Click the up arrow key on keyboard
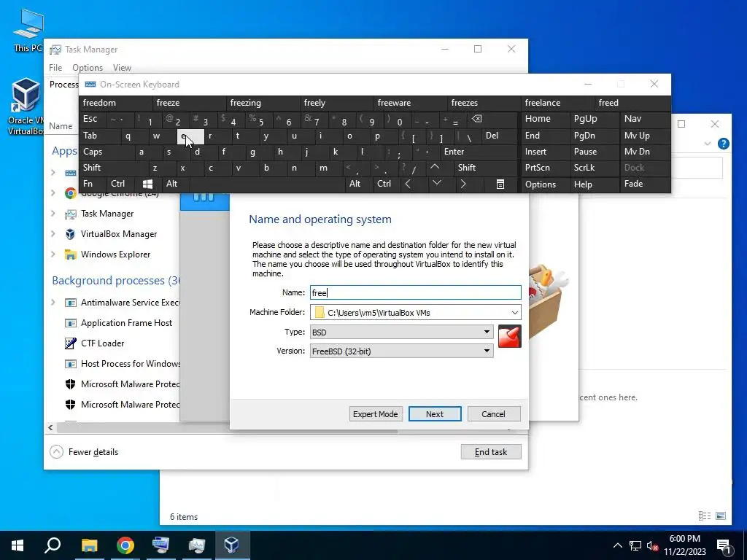The width and height of the screenshot is (747, 560). tap(435, 167)
